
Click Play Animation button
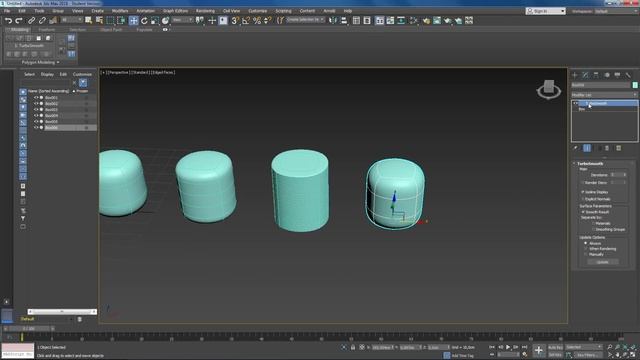508,347
